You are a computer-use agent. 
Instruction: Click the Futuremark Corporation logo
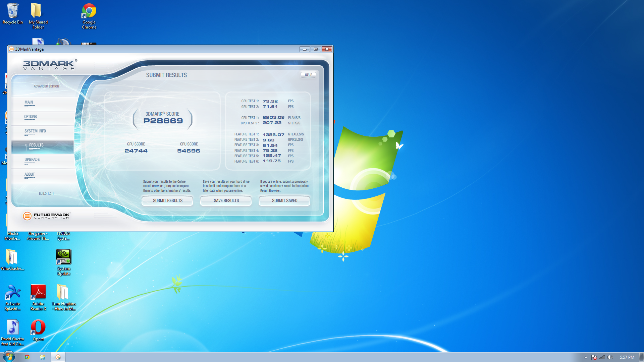pos(47,216)
